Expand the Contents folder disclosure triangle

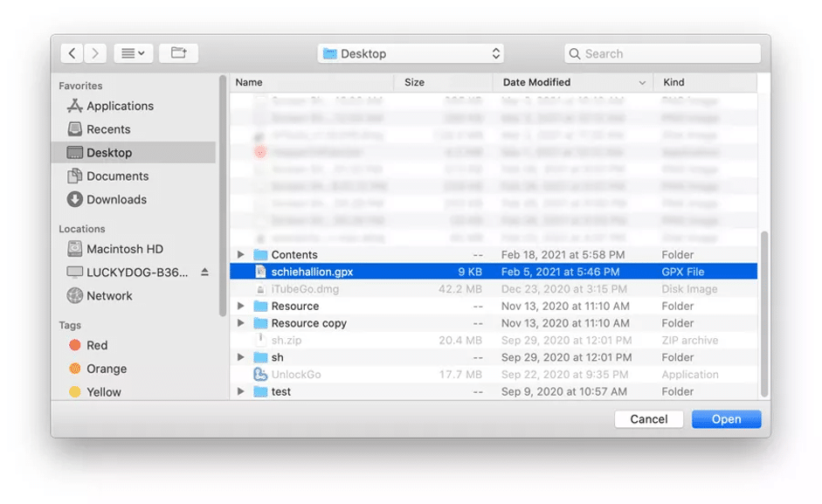(241, 255)
